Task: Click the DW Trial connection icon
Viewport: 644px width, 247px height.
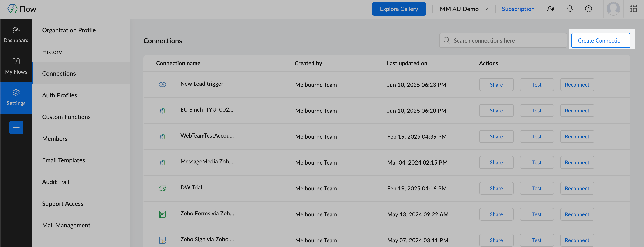Action: point(162,188)
